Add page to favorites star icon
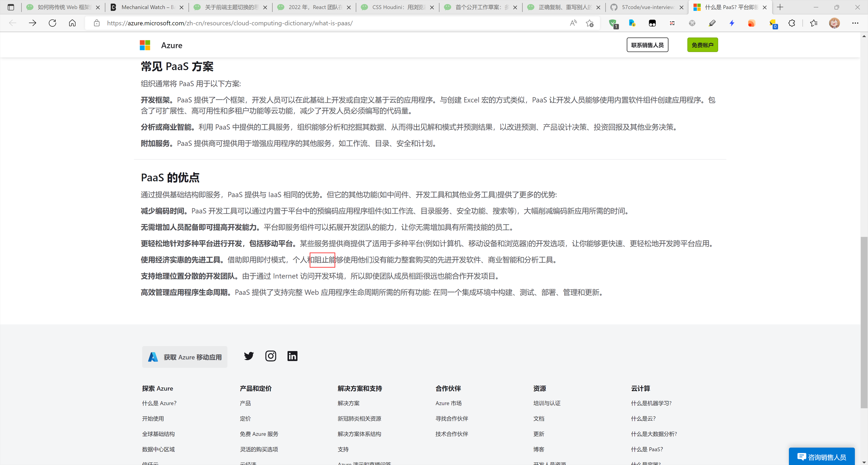 [x=590, y=23]
